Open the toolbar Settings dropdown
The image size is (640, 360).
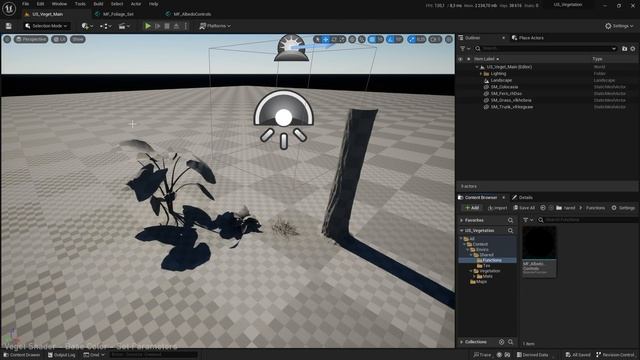tap(619, 26)
